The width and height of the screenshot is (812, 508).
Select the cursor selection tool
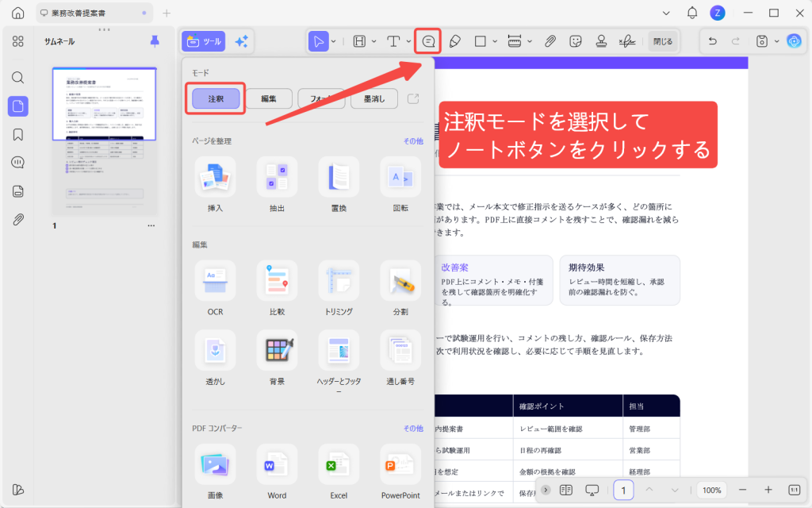(x=318, y=41)
